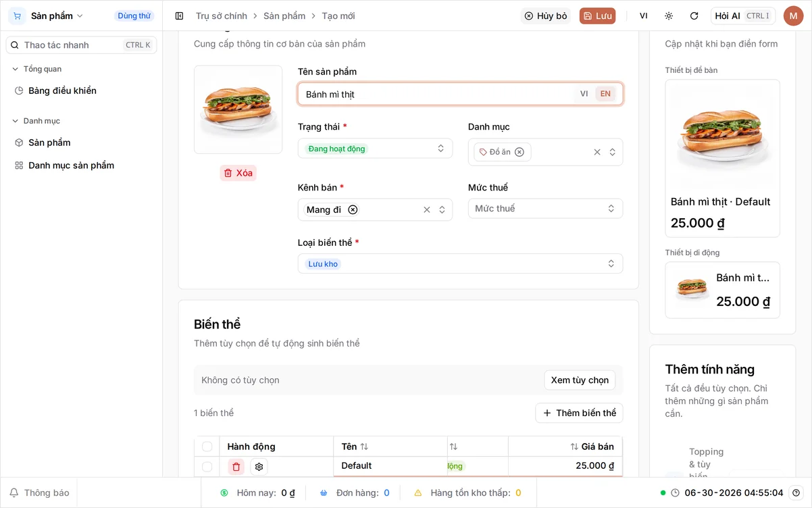Remove the Đồ ăn category tag
The width and height of the screenshot is (812, 508).
[519, 152]
